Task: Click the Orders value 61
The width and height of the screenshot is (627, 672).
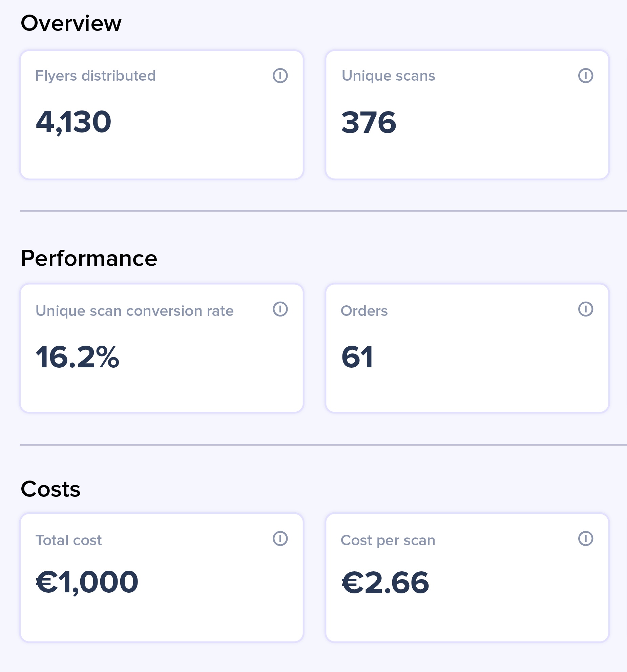Action: point(357,357)
